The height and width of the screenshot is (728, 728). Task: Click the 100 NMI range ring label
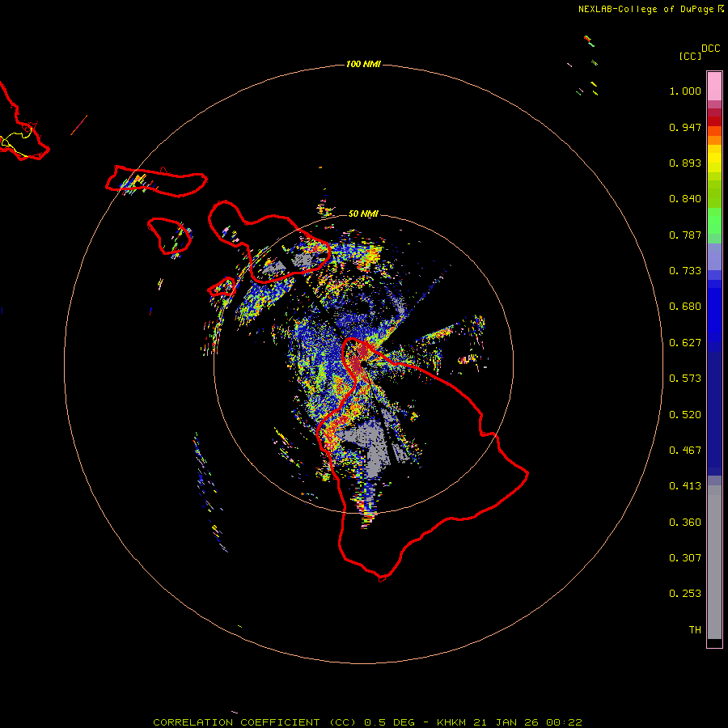(363, 64)
